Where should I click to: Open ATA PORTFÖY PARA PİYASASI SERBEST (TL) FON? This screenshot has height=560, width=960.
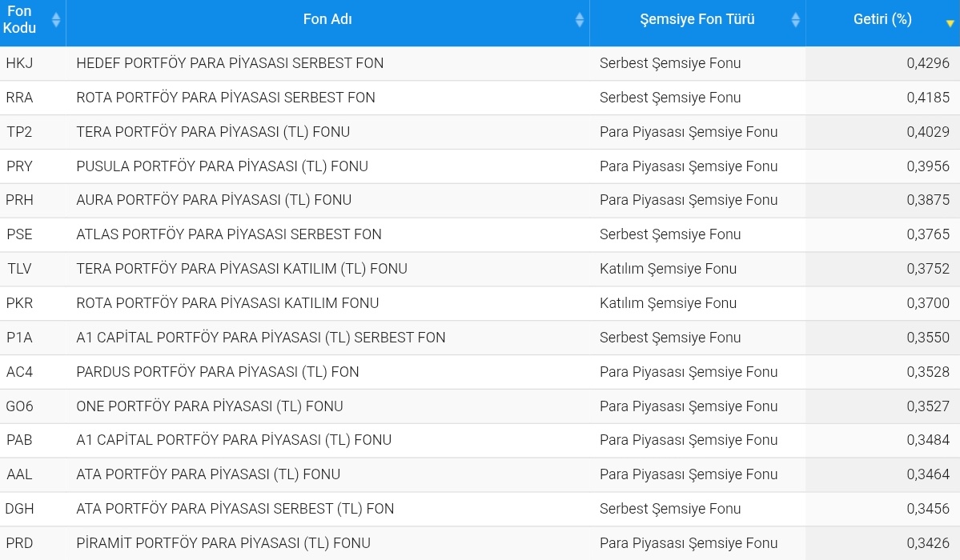tap(235, 509)
